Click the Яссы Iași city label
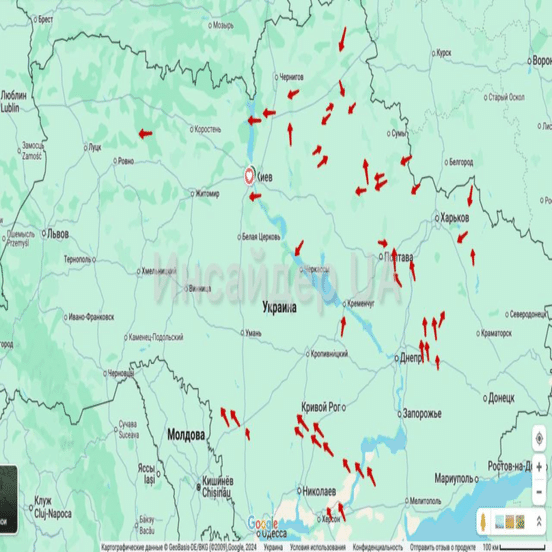This screenshot has width=552, height=552. [x=146, y=473]
